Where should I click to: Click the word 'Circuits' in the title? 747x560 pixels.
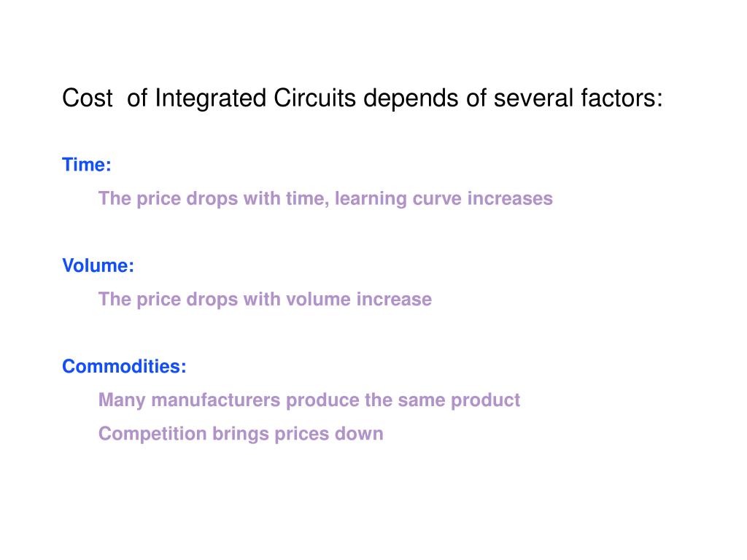314,98
